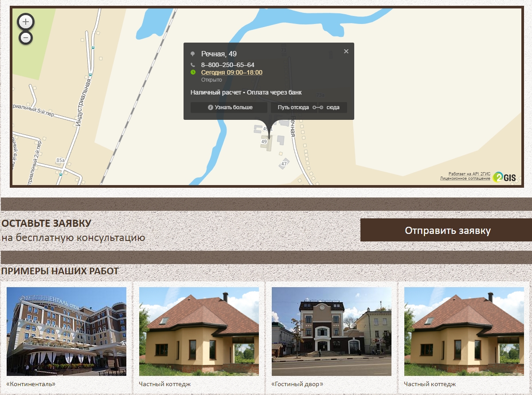Click the location pin icon beside Речная, 49
The width and height of the screenshot is (532, 395).
(193, 54)
